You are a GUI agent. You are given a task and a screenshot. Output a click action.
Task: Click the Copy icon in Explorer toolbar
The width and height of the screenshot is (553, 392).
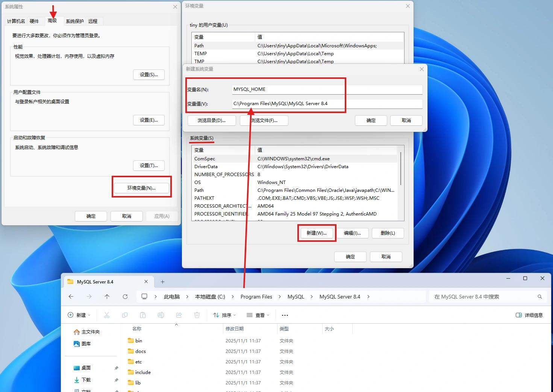[x=125, y=315]
